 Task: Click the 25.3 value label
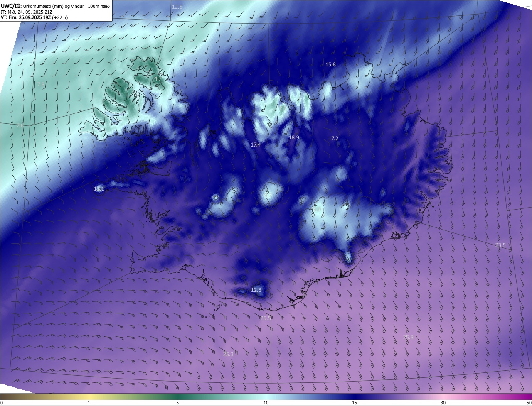(x=228, y=354)
